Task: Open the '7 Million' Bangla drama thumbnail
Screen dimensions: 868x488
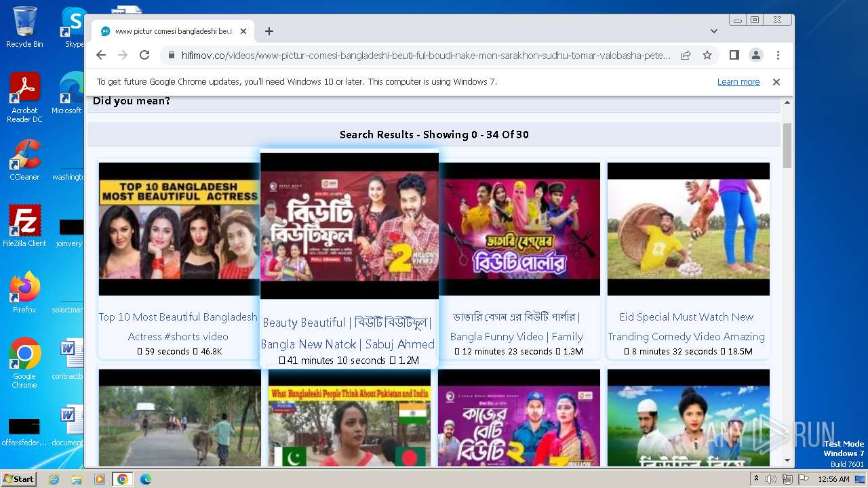Action: tap(519, 418)
